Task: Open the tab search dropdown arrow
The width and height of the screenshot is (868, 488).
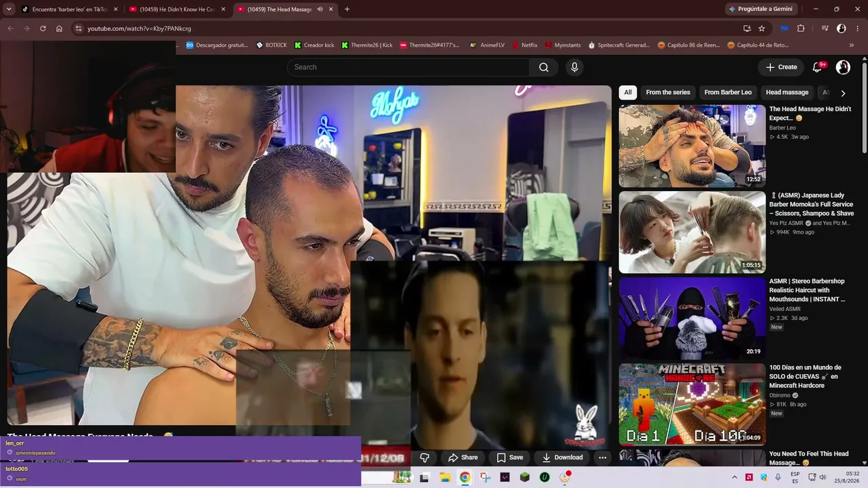Action: pos(9,9)
